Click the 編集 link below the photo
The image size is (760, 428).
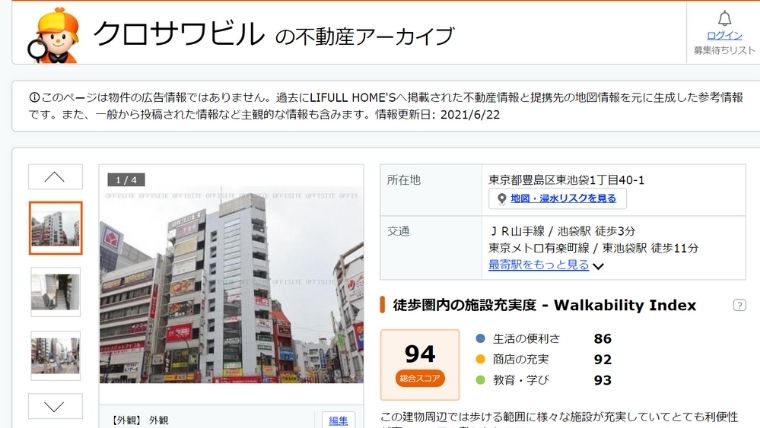coord(338,421)
